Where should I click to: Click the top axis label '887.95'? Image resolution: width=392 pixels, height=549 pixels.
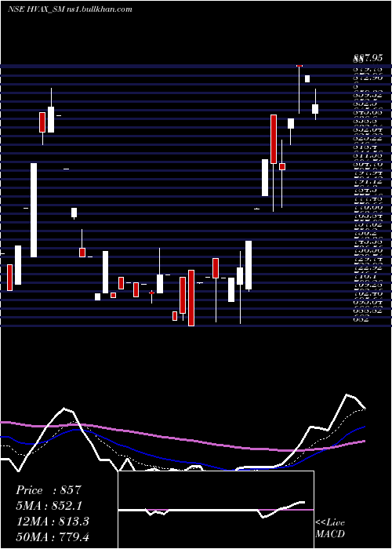[x=368, y=58]
